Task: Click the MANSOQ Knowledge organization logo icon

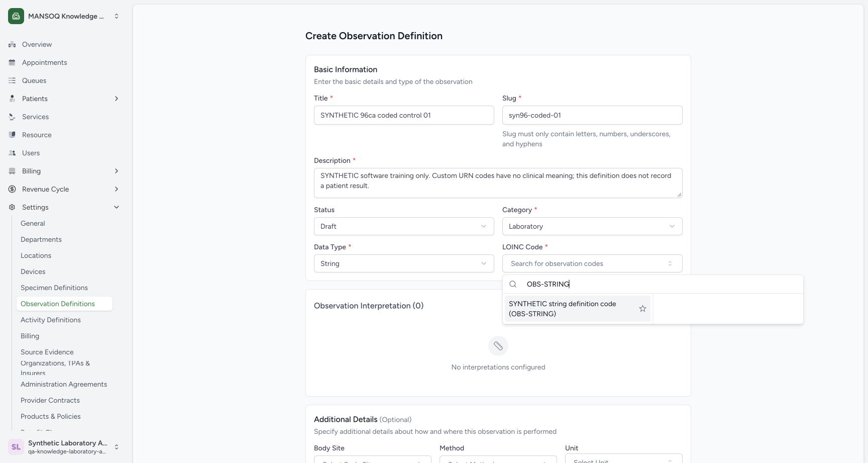Action: (16, 16)
